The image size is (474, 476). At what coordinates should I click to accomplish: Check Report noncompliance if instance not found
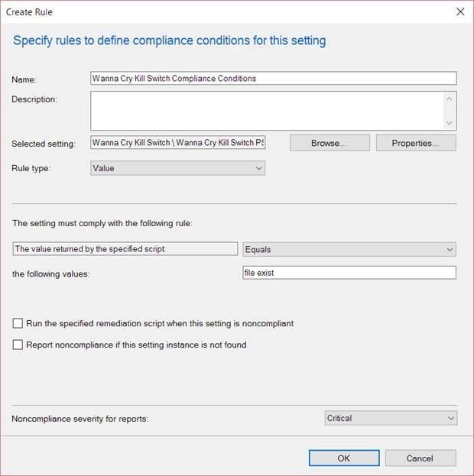pos(18,345)
